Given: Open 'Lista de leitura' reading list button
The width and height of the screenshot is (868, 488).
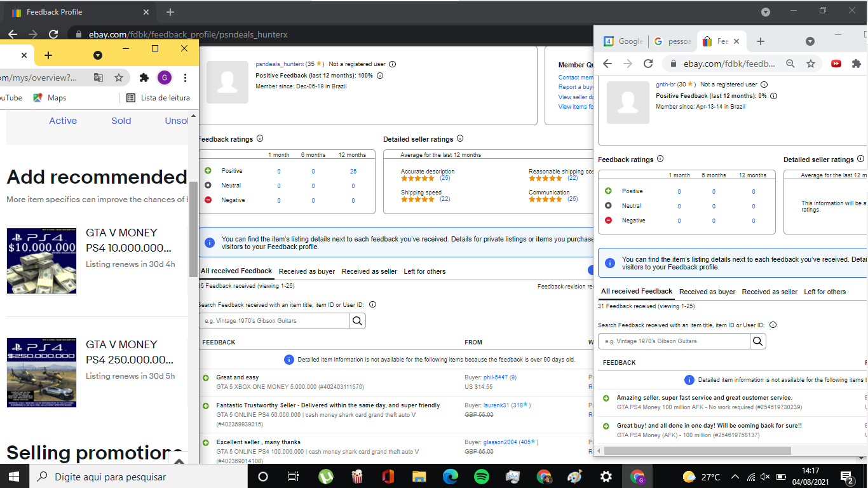Looking at the screenshot, I should 158,98.
